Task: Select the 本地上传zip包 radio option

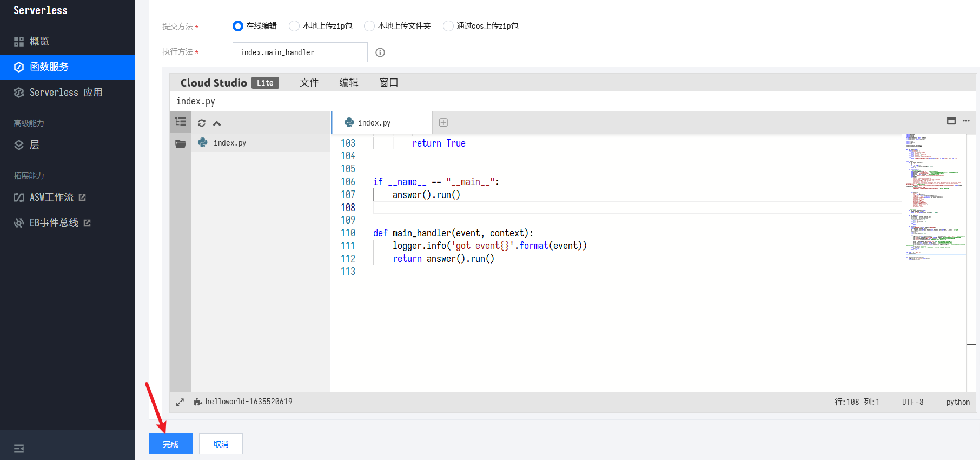Action: pyautogui.click(x=294, y=26)
